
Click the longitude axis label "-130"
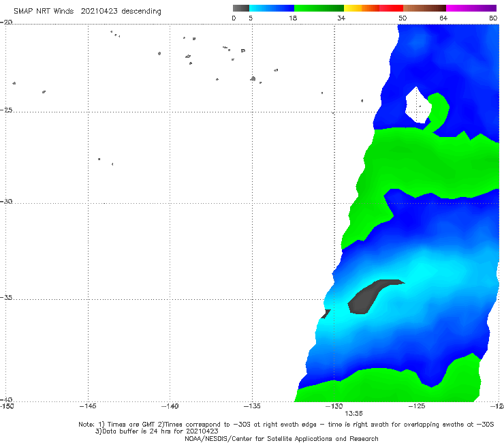tap(334, 406)
